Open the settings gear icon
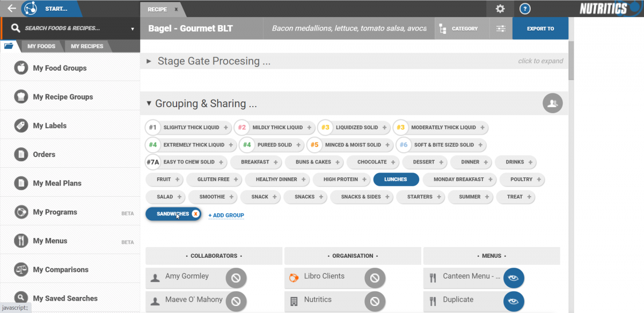Screen dimensions: 644x313 click(x=500, y=9)
